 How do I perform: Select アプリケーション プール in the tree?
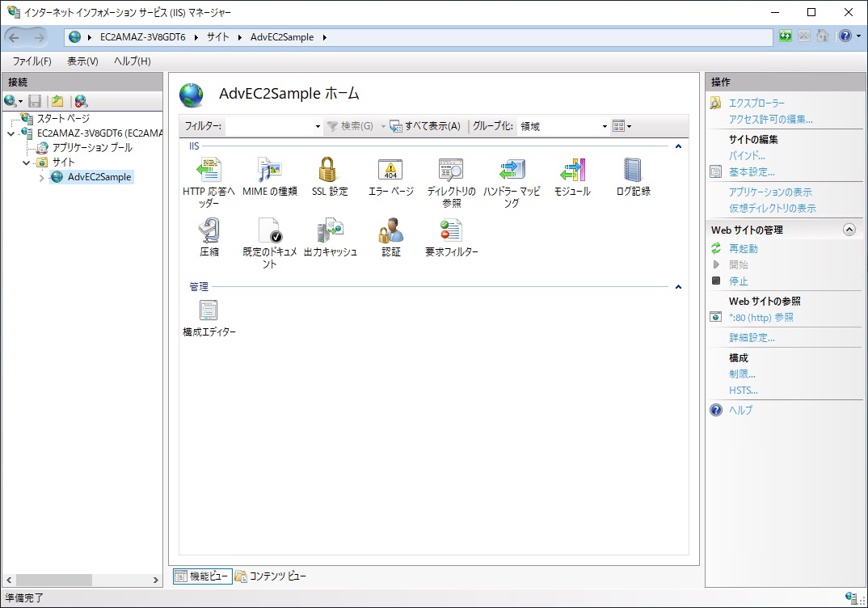tap(92, 148)
